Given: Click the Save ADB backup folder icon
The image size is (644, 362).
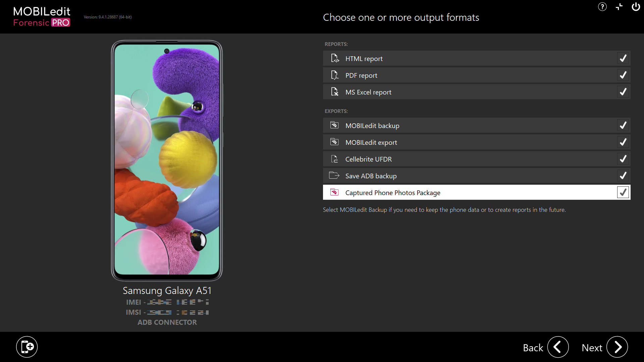Looking at the screenshot, I should [x=334, y=175].
